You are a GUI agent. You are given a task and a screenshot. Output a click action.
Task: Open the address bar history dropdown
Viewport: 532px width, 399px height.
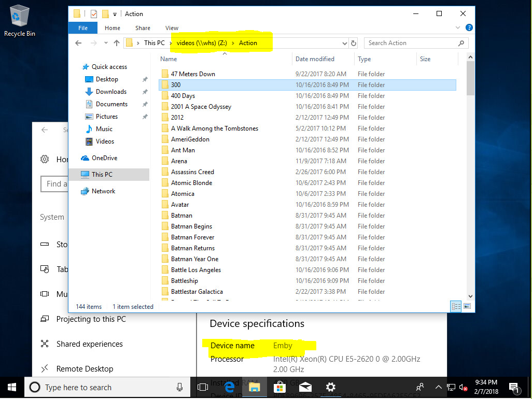[x=345, y=43]
